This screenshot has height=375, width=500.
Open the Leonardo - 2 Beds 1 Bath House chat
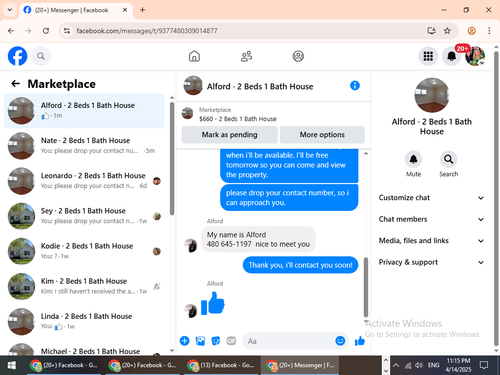click(84, 181)
